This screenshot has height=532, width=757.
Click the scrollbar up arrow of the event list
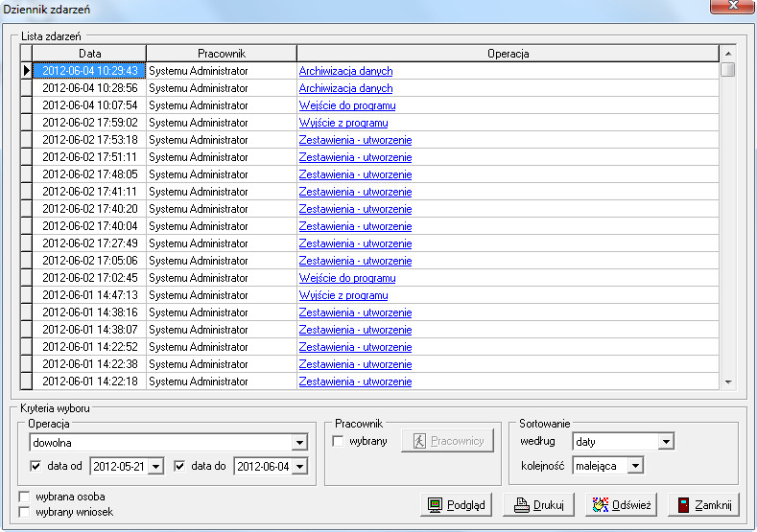pyautogui.click(x=728, y=54)
